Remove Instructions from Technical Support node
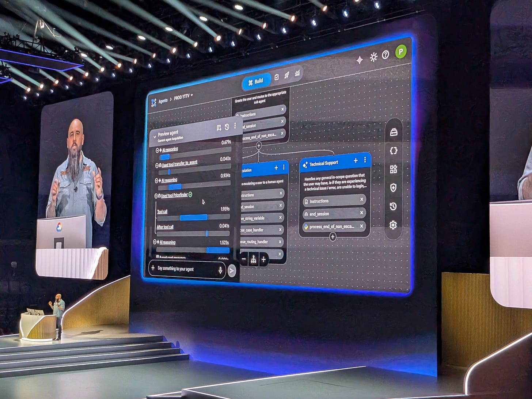This screenshot has width=532, height=399. 362,199
